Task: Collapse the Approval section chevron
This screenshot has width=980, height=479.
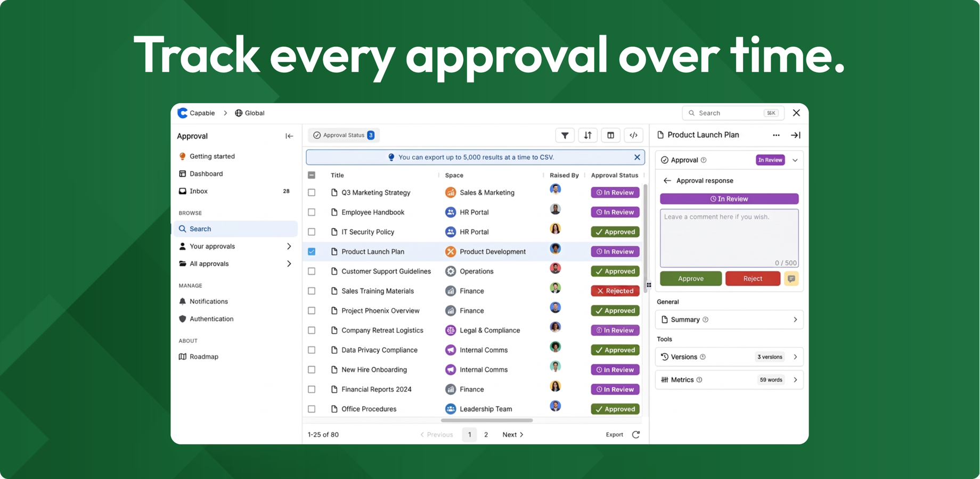Action: (x=795, y=160)
